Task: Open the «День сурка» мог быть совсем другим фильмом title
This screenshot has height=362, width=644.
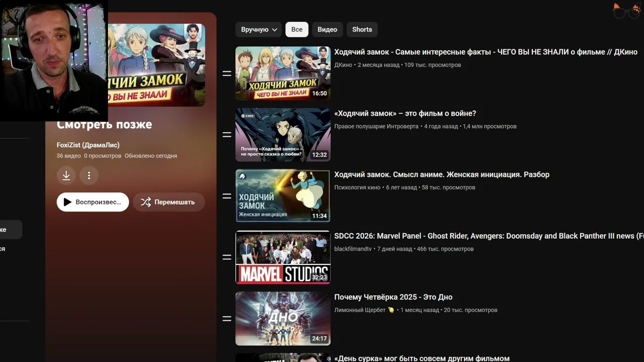Action: (x=422, y=358)
